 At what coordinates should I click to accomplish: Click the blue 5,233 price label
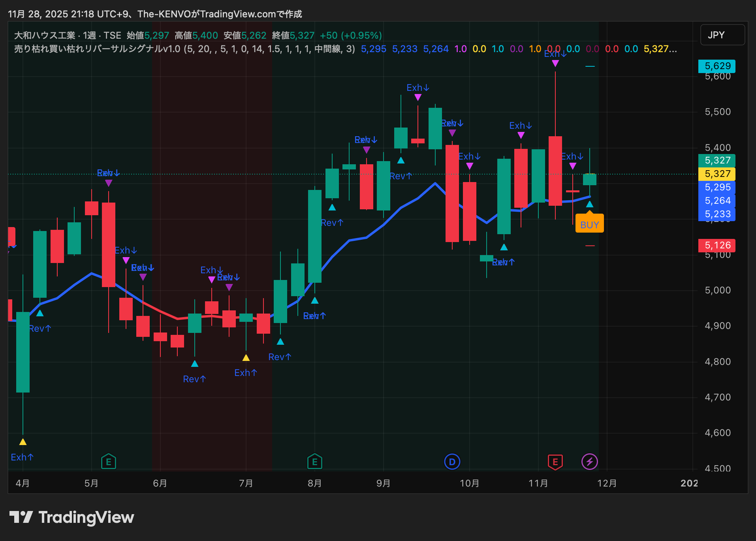tap(717, 214)
